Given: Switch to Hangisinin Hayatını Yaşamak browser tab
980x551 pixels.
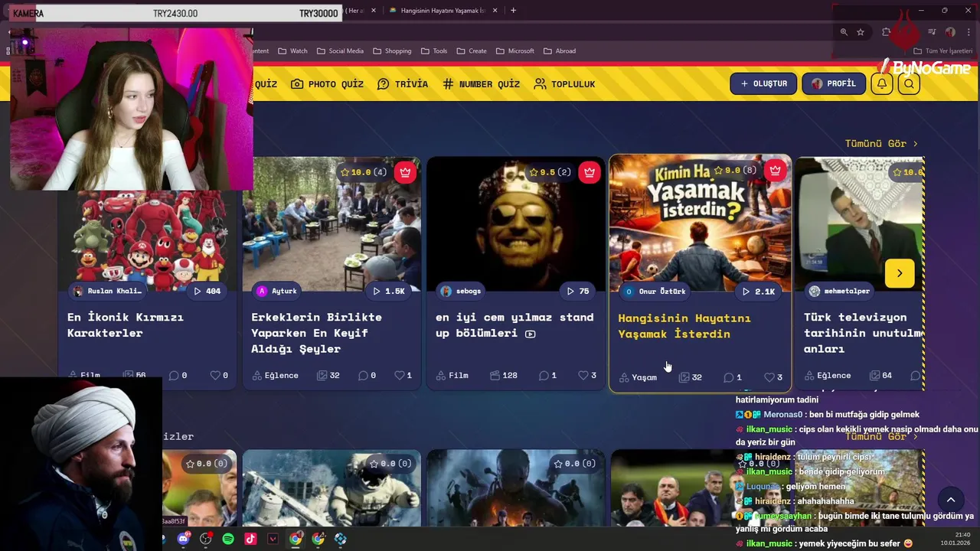Looking at the screenshot, I should [444, 11].
